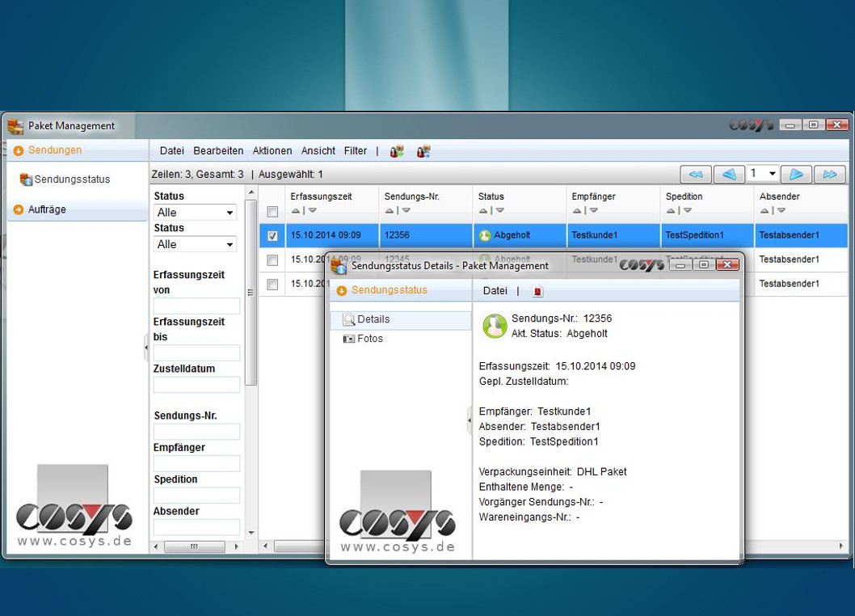Sort Spedition column ascending
This screenshot has height=616, width=855.
coord(671,211)
